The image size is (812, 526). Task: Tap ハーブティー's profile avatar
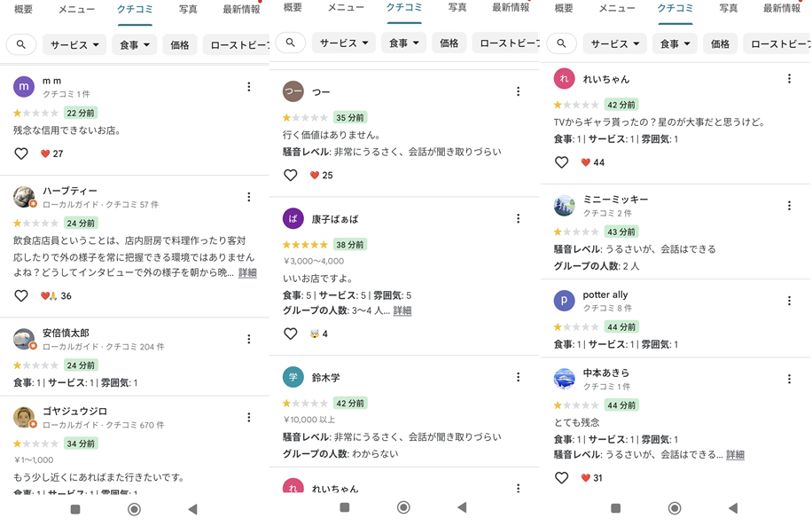click(24, 197)
